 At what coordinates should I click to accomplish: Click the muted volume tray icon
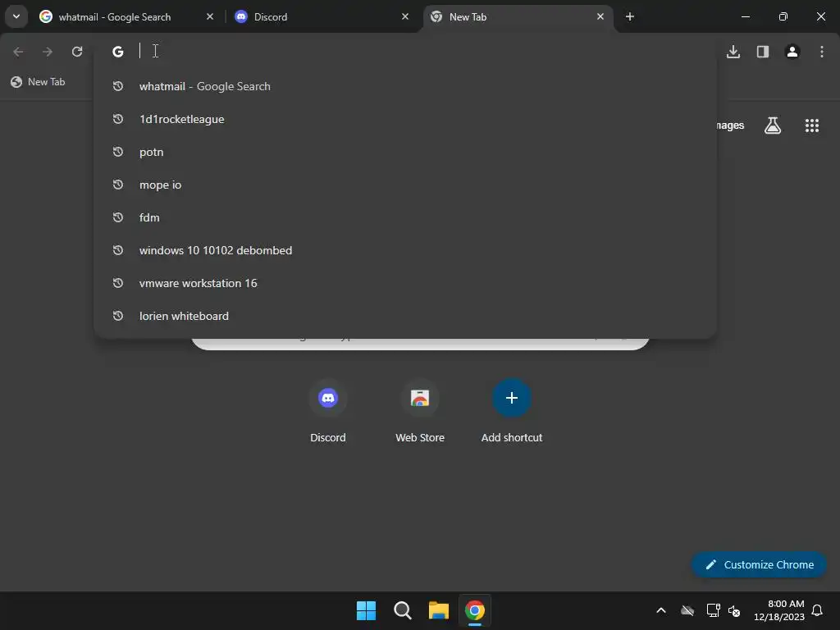[x=734, y=610]
